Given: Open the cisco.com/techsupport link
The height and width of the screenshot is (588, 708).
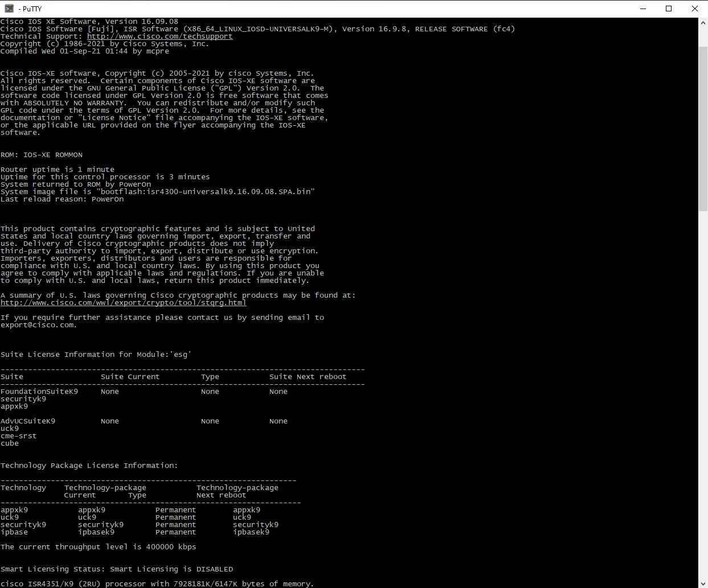Looking at the screenshot, I should click(x=159, y=36).
